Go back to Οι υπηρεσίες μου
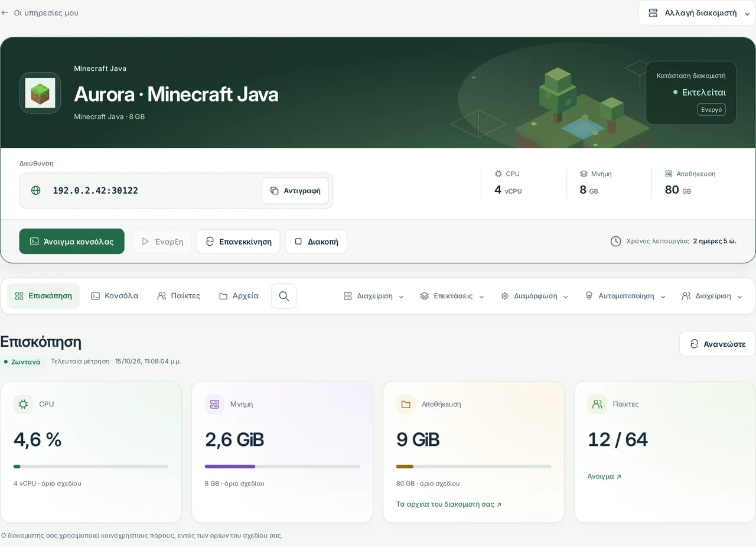Image resolution: width=756 pixels, height=547 pixels. (x=40, y=13)
